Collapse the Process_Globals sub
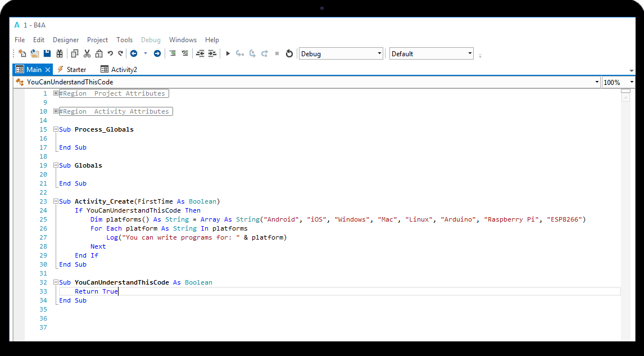 56,129
